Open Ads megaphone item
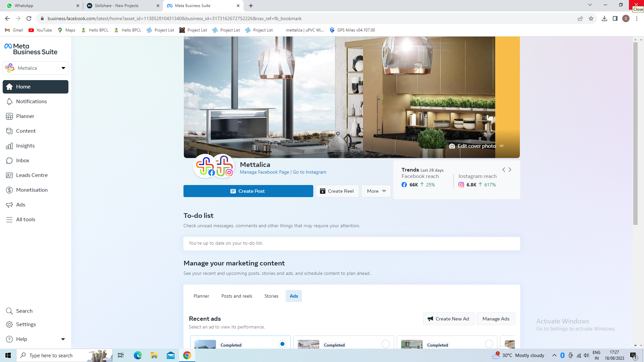The height and width of the screenshot is (362, 644). point(36,205)
